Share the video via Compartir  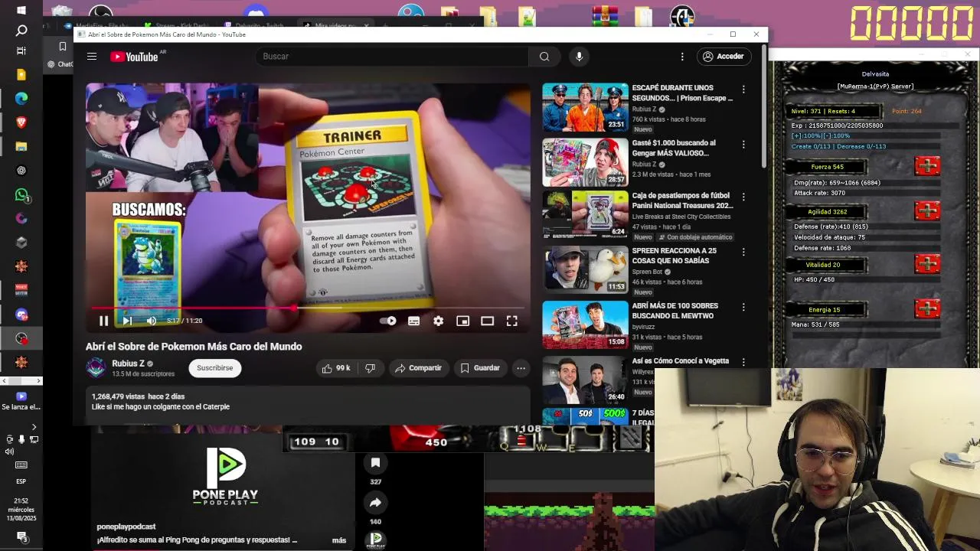point(418,368)
